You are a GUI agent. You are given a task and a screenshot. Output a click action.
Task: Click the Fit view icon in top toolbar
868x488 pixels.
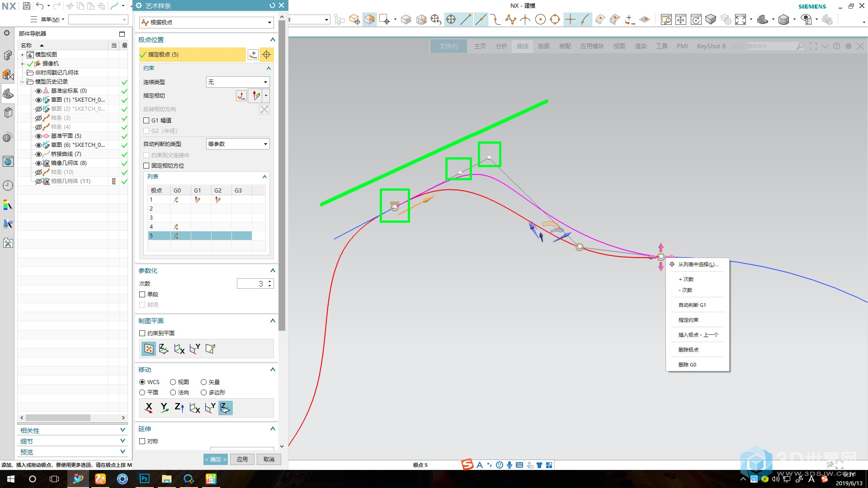point(741,19)
